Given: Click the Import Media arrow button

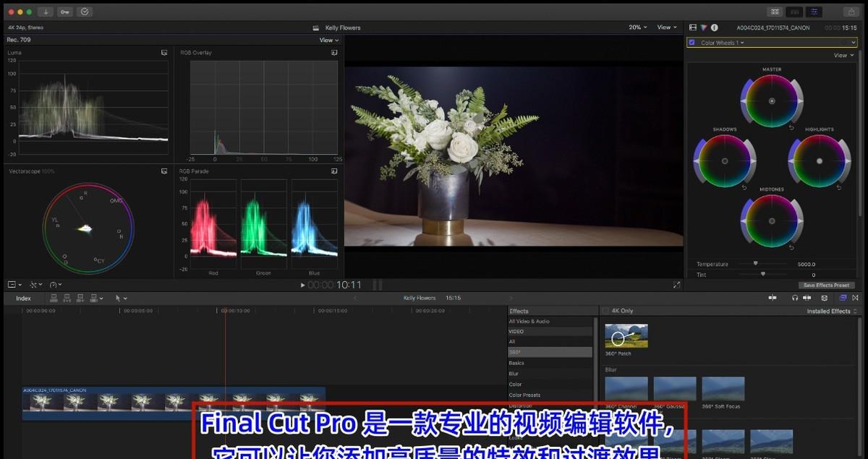Looking at the screenshot, I should 46,12.
